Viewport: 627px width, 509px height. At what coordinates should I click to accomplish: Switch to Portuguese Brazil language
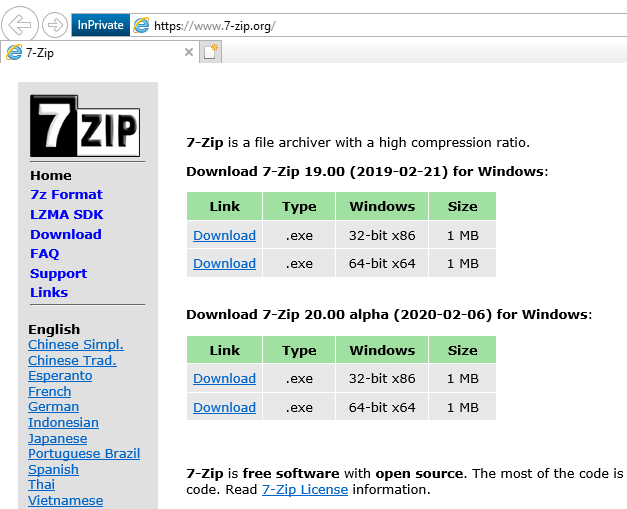(x=84, y=453)
